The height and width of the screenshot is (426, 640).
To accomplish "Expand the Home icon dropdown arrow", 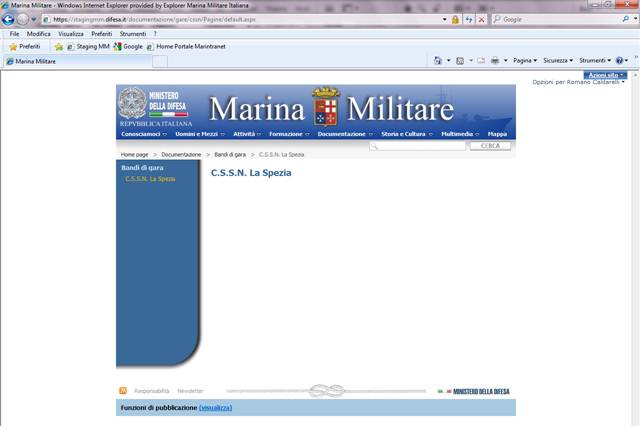I will (x=448, y=60).
